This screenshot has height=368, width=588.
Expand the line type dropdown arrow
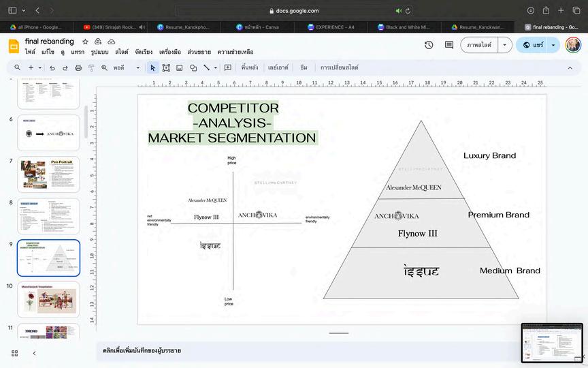click(216, 68)
